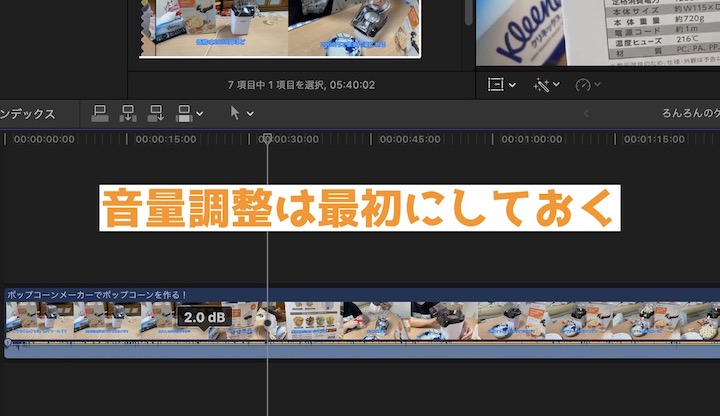Click the viewer preview showing the Kleenex box
Viewport: 720px width, 416px height.
tap(598, 32)
